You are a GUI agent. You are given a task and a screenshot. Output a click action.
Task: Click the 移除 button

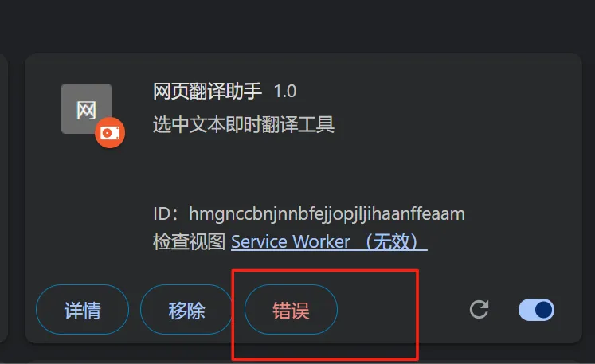(186, 310)
